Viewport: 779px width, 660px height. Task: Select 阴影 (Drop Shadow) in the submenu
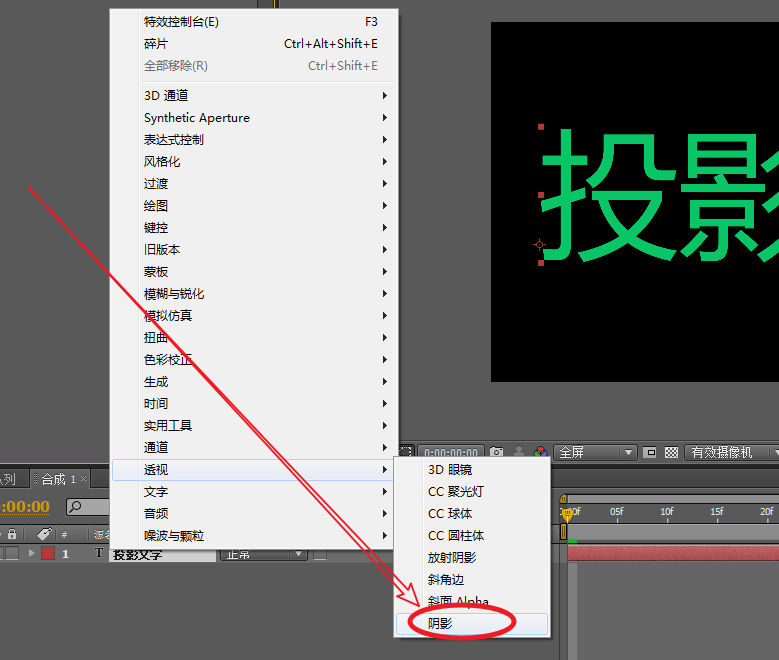472,623
